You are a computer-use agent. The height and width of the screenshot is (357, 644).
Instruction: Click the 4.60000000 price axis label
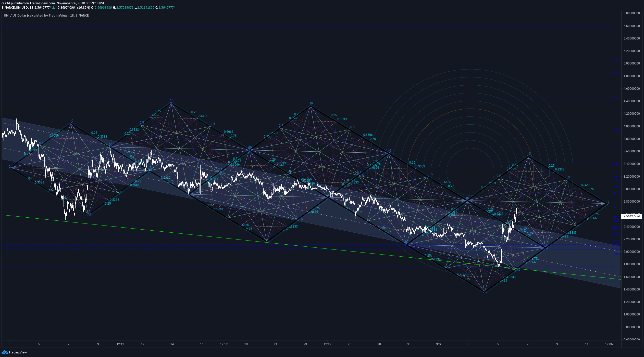coord(632,89)
